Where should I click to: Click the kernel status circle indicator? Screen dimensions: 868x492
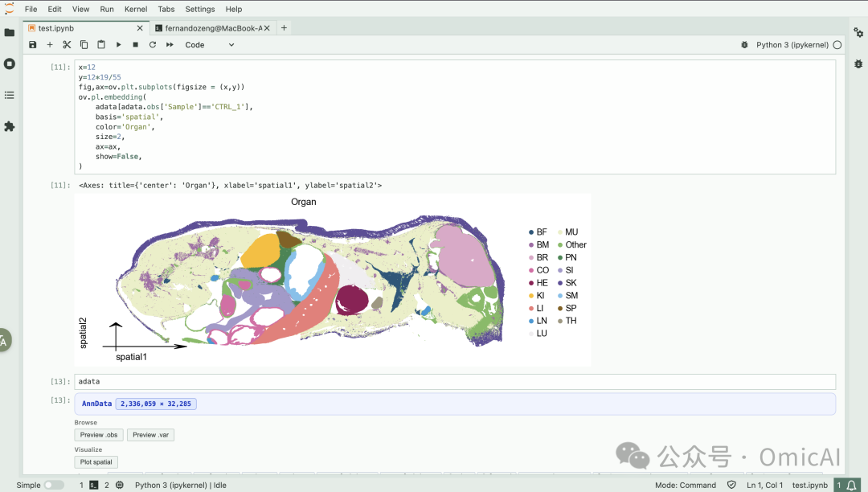click(x=837, y=45)
